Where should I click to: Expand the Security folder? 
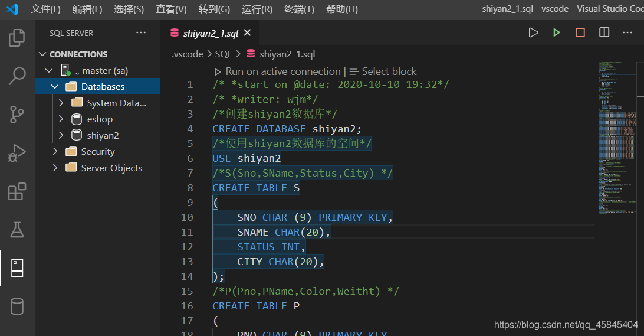click(x=55, y=152)
